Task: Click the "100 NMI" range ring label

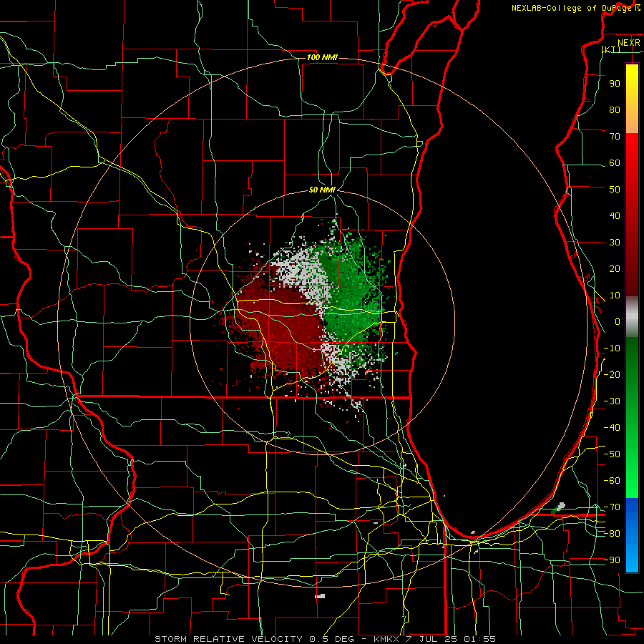Action: tap(322, 57)
